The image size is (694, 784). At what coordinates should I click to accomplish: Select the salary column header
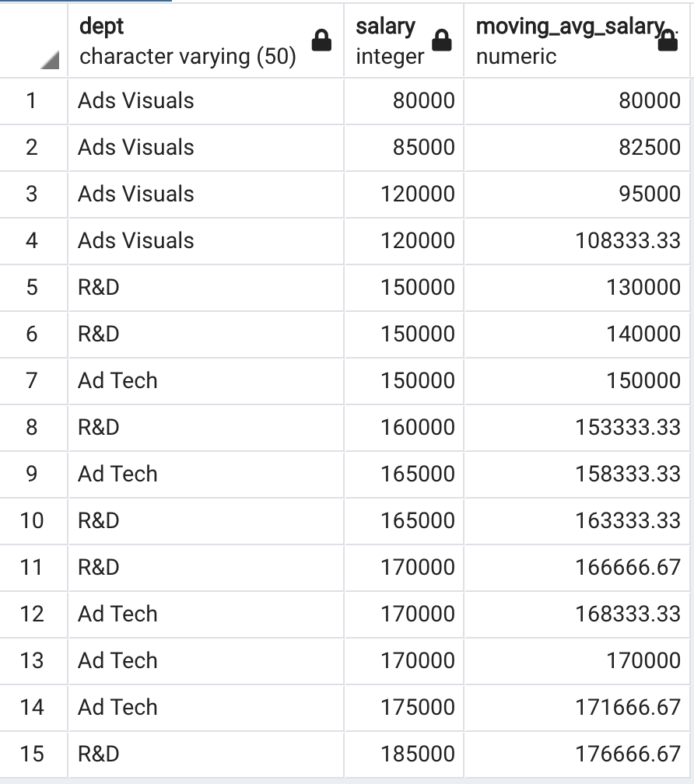tap(404, 40)
